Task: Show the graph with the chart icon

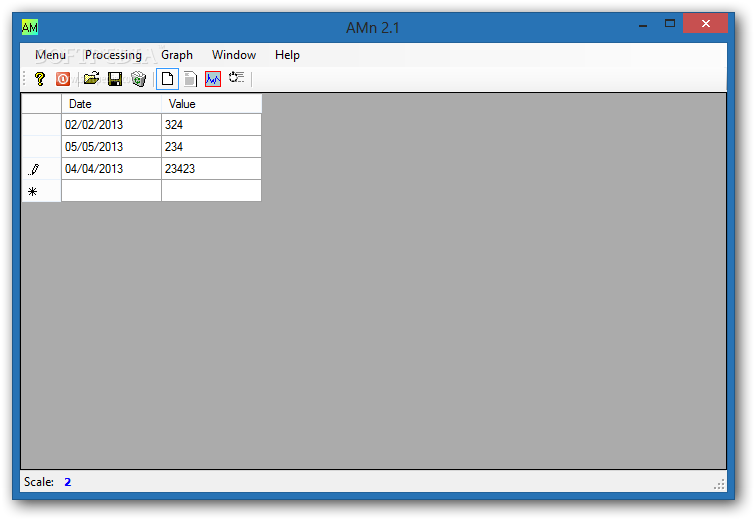Action: point(213,78)
